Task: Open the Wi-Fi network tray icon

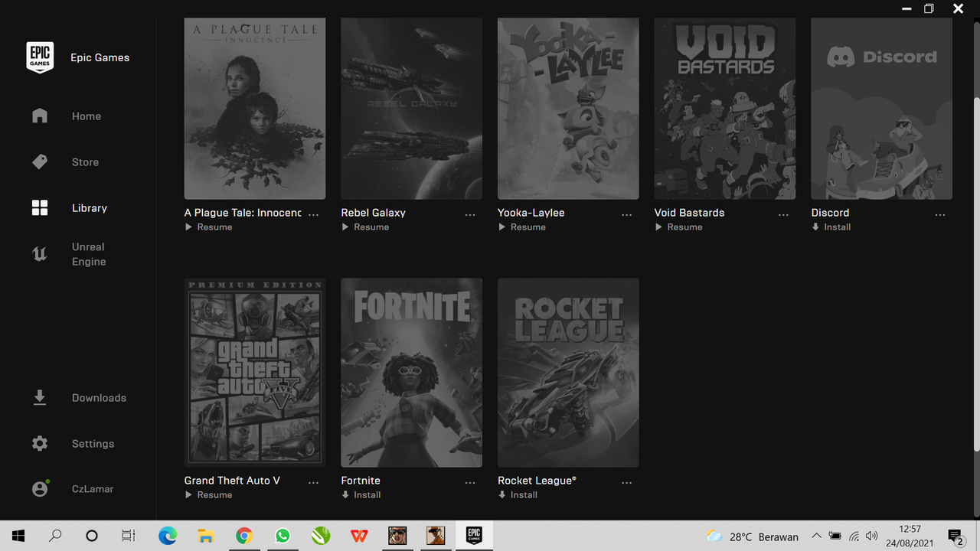Action: 854,536
